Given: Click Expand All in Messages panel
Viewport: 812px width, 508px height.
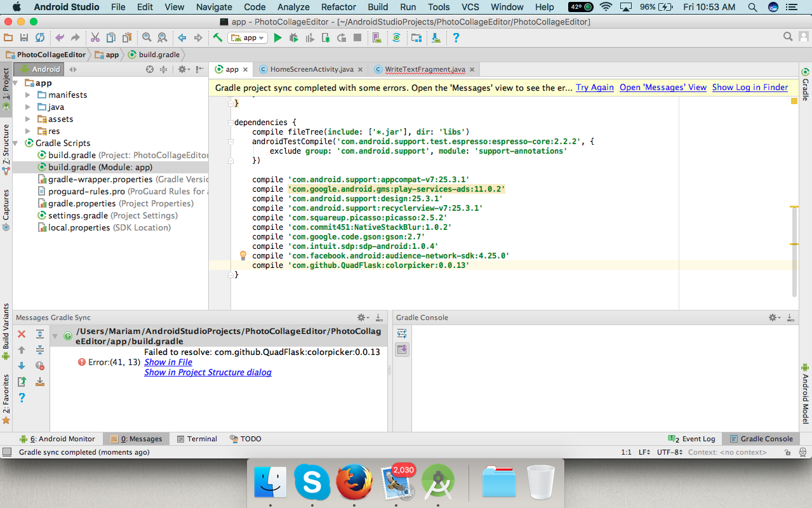Looking at the screenshot, I should click(40, 334).
